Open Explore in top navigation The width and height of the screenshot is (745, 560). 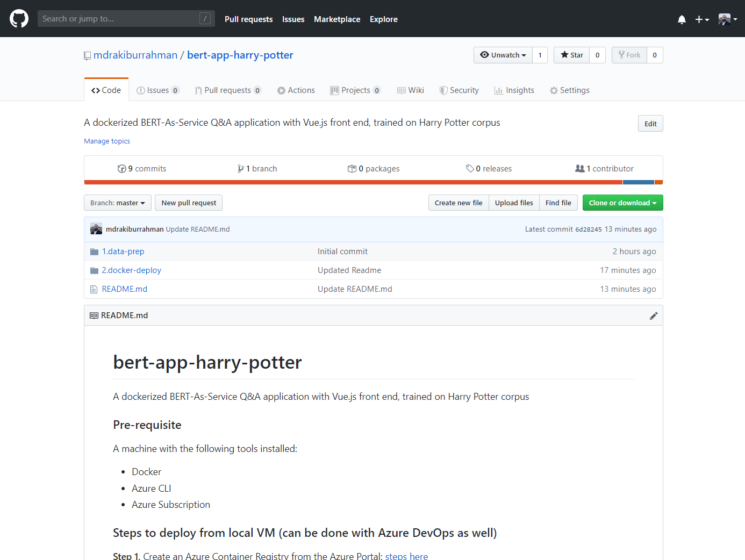(x=384, y=19)
